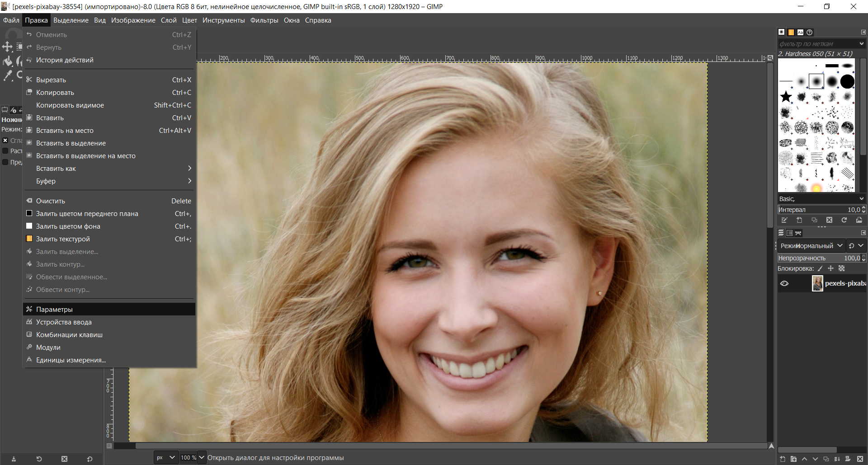
Task: Click Merge layers icon at panel bottom
Action: [x=837, y=459]
